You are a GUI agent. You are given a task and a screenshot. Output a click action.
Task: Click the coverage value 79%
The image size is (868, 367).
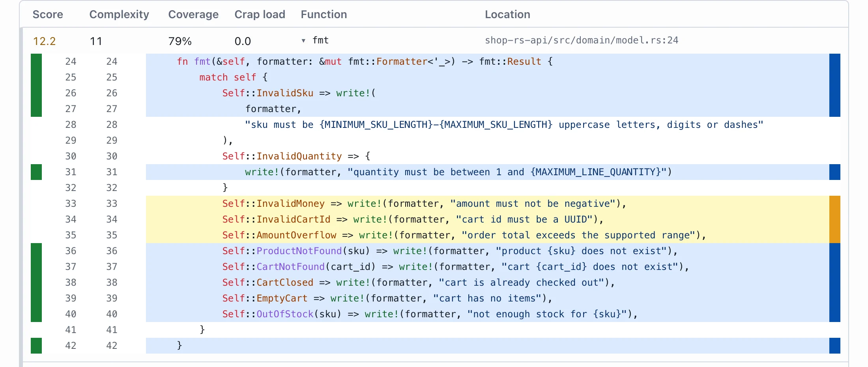point(180,41)
